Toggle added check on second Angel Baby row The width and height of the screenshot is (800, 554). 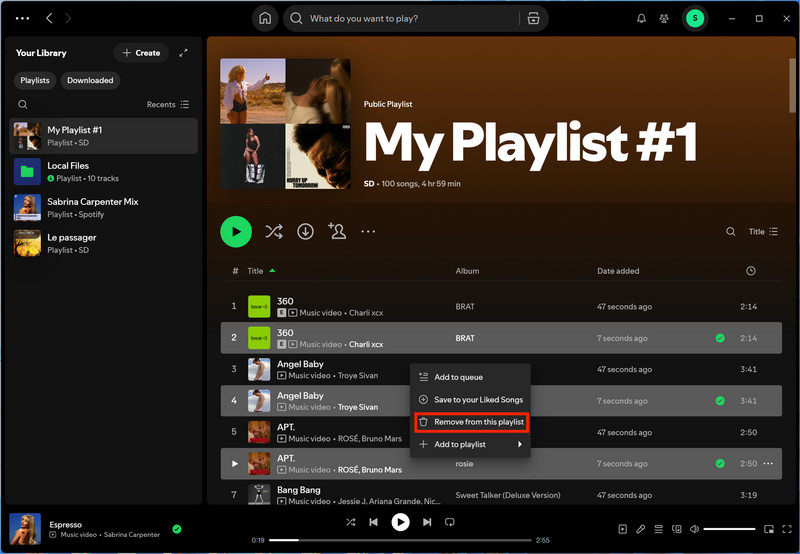720,401
